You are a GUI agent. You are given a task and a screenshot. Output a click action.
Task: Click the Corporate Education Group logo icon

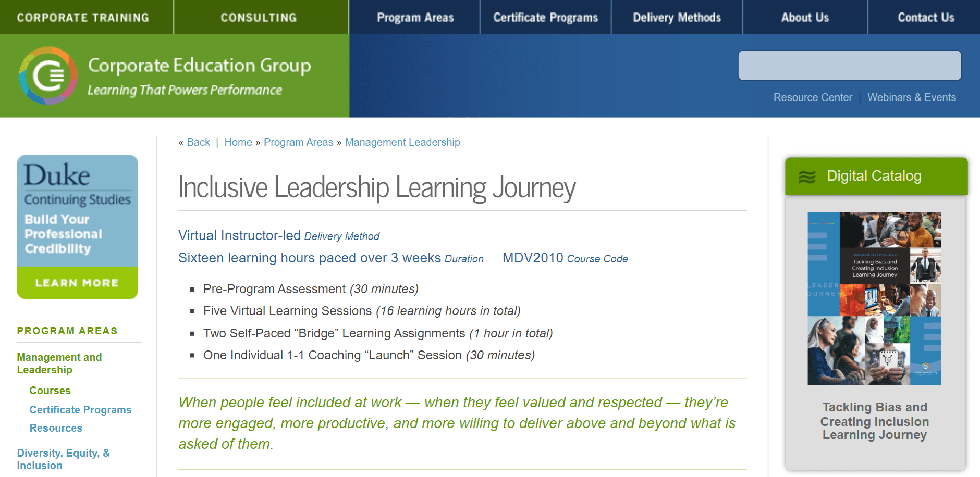tap(48, 76)
